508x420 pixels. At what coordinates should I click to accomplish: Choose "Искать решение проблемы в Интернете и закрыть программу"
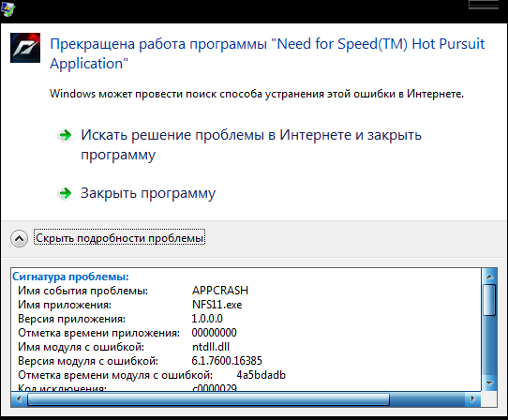[251, 144]
